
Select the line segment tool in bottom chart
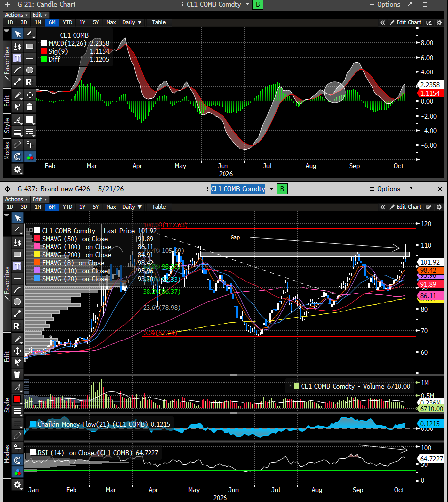pyautogui.click(x=17, y=314)
